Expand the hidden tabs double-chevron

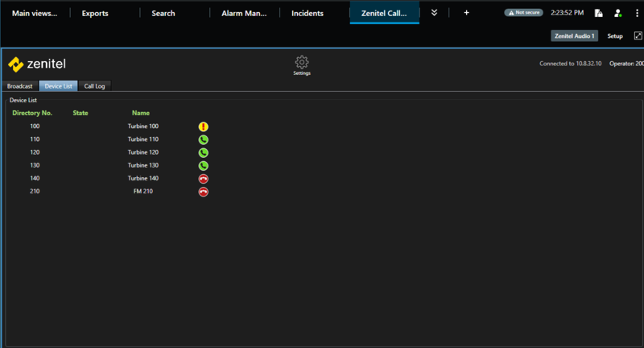(435, 13)
